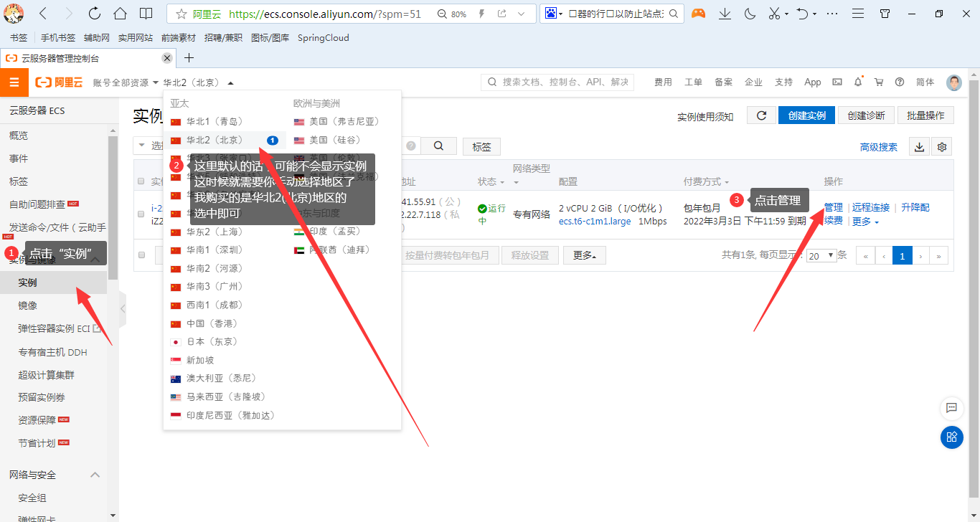Screen dimensions: 980x522
Task: Refresh the instance list
Action: [x=761, y=115]
